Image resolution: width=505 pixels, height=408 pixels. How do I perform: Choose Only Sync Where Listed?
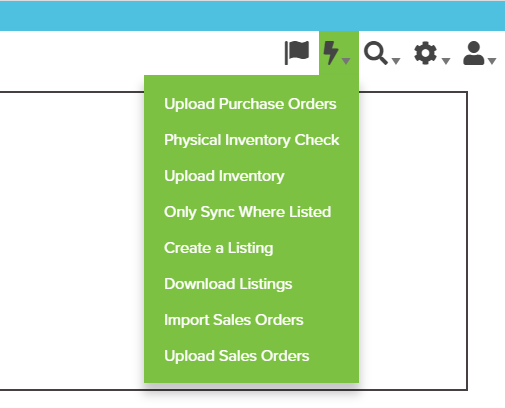pyautogui.click(x=248, y=212)
